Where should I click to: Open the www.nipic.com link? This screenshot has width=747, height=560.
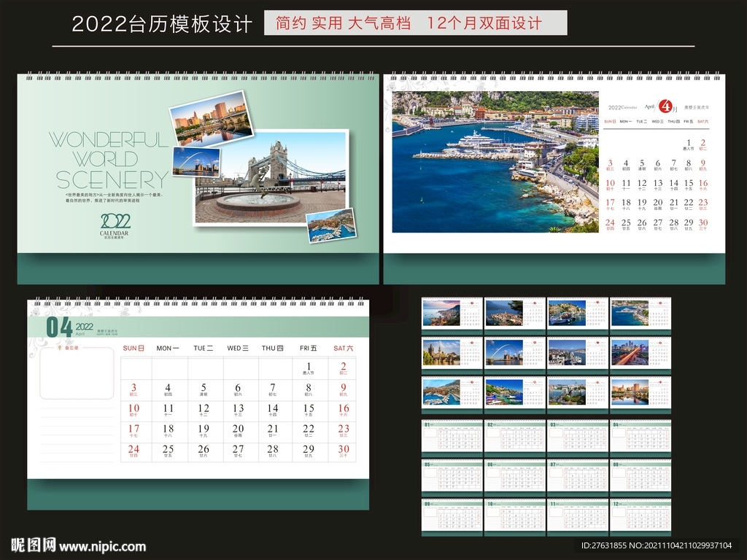click(102, 546)
